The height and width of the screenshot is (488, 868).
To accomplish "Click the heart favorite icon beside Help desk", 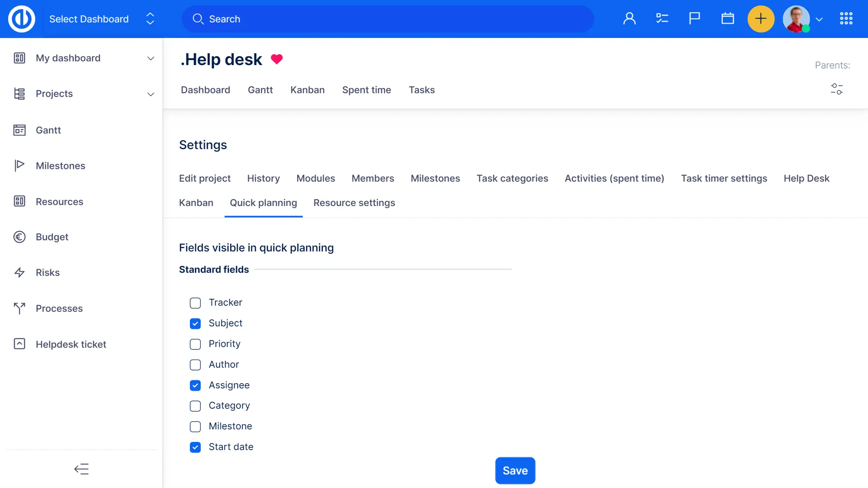I will (277, 59).
